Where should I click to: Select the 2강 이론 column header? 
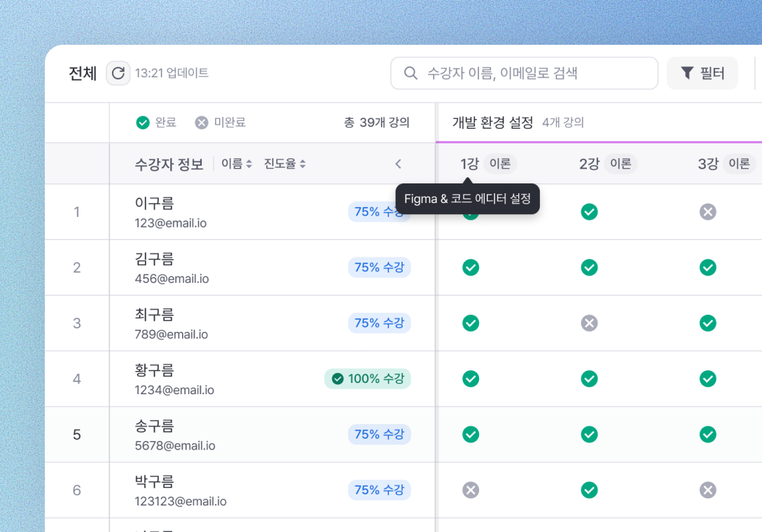coord(607,164)
